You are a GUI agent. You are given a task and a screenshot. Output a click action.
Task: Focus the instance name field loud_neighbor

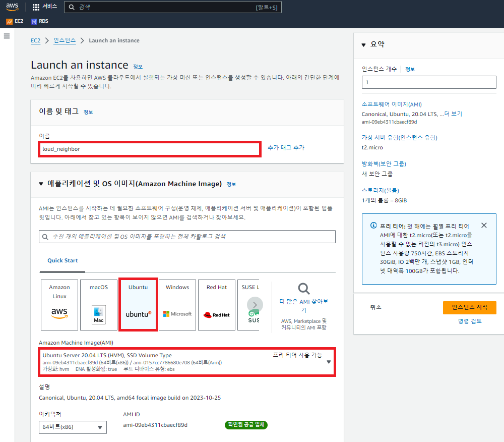pyautogui.click(x=150, y=149)
